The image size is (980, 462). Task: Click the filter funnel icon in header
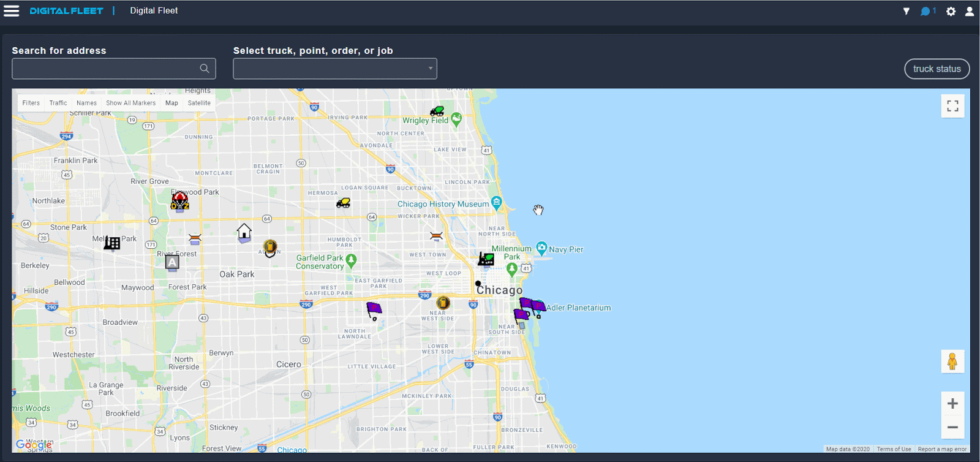[907, 11]
